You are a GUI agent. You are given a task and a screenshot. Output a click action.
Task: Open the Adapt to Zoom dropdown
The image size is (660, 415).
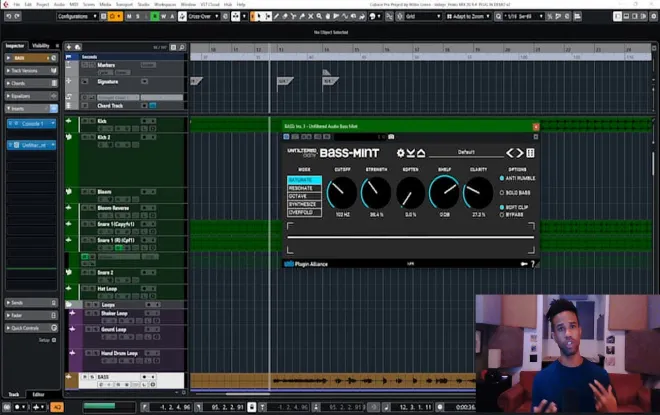tap(468, 16)
